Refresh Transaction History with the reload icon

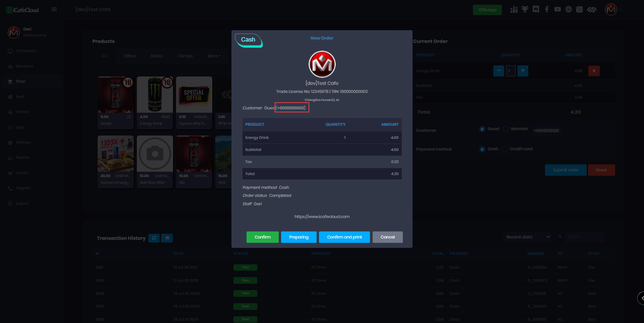[x=154, y=238]
